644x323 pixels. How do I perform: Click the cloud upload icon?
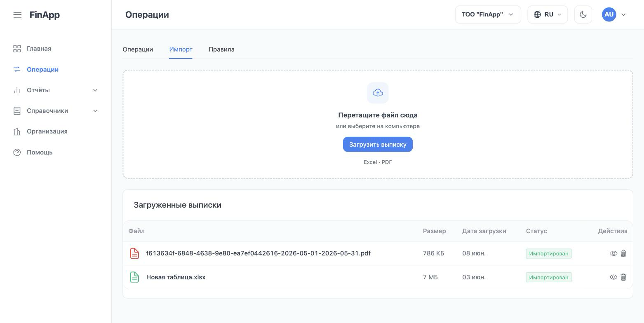[378, 93]
